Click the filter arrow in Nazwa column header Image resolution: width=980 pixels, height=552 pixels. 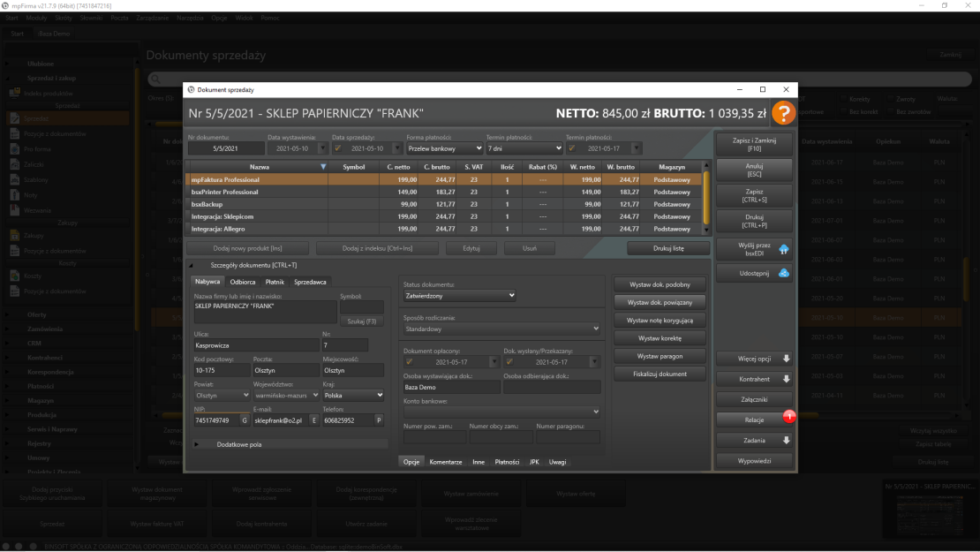click(x=323, y=167)
